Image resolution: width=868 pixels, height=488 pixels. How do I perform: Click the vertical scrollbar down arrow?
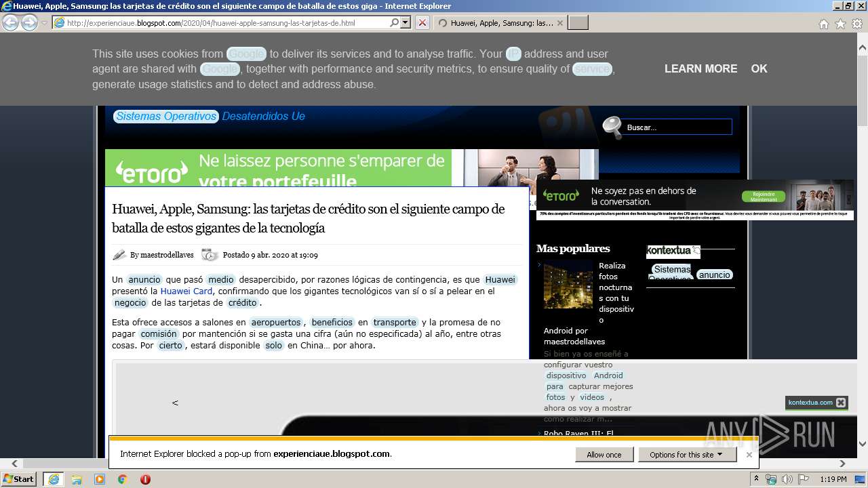tap(863, 443)
